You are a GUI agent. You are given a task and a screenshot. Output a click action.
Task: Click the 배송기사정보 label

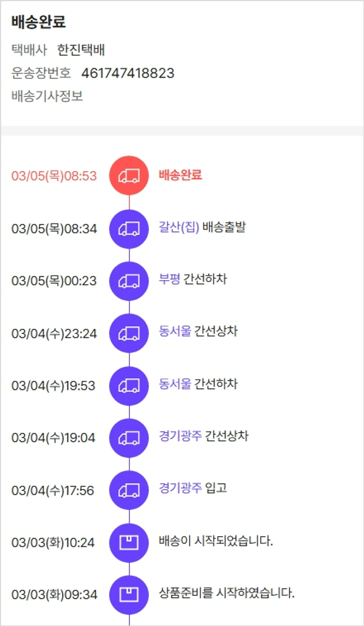click(47, 96)
